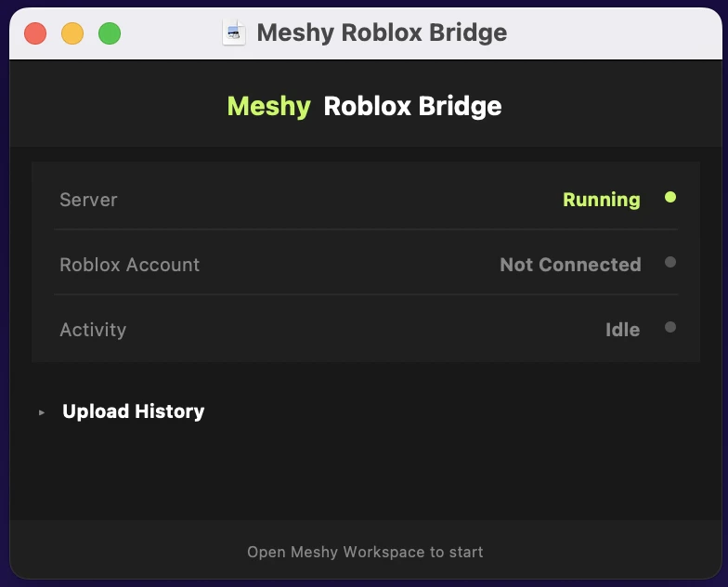Click the Upload History heading
The width and height of the screenshot is (728, 587).
tap(133, 411)
